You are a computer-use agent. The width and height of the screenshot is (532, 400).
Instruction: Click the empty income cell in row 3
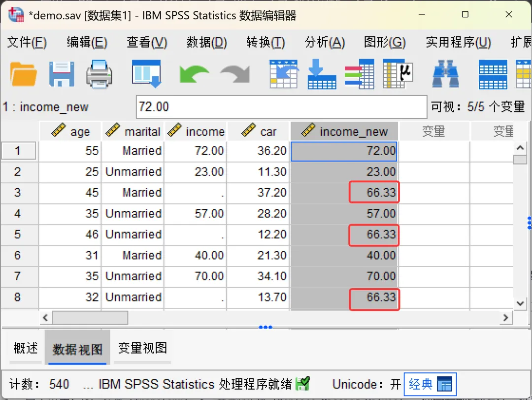coord(196,193)
